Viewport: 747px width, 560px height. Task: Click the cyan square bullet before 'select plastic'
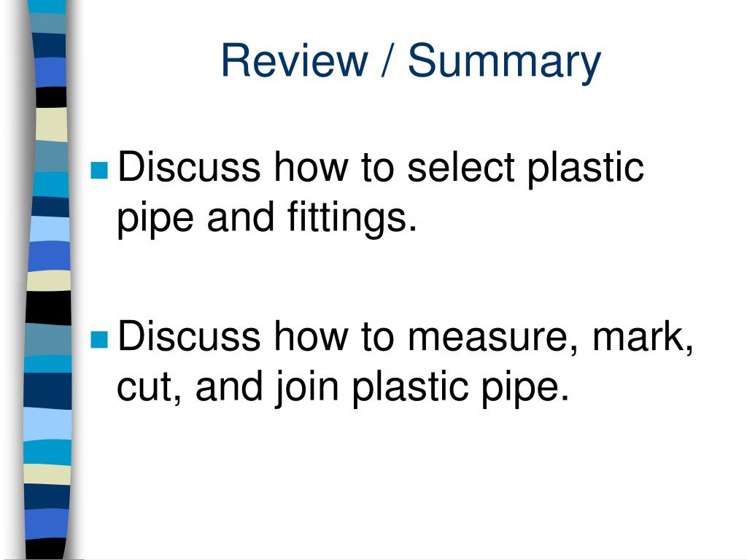tap(99, 170)
